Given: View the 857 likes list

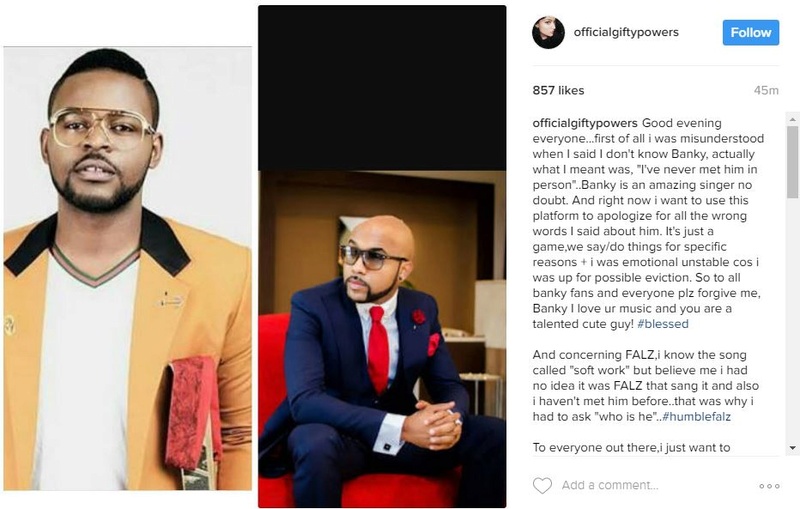Looking at the screenshot, I should 558,90.
